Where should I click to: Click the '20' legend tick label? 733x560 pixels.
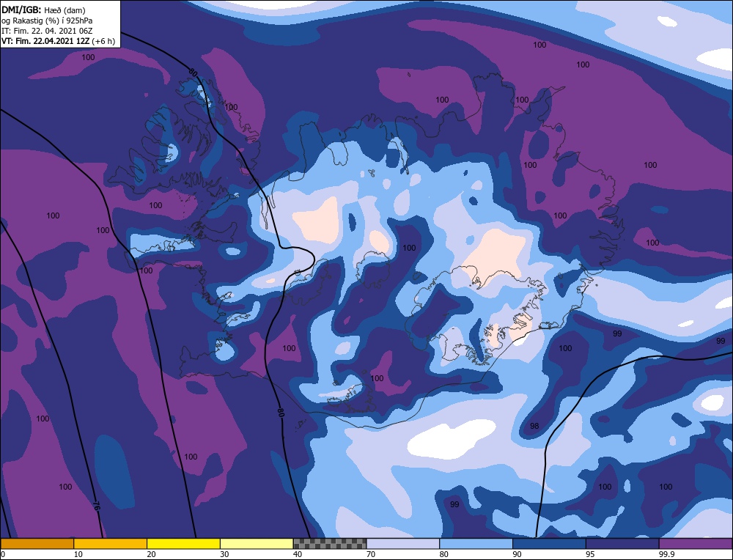click(x=152, y=554)
